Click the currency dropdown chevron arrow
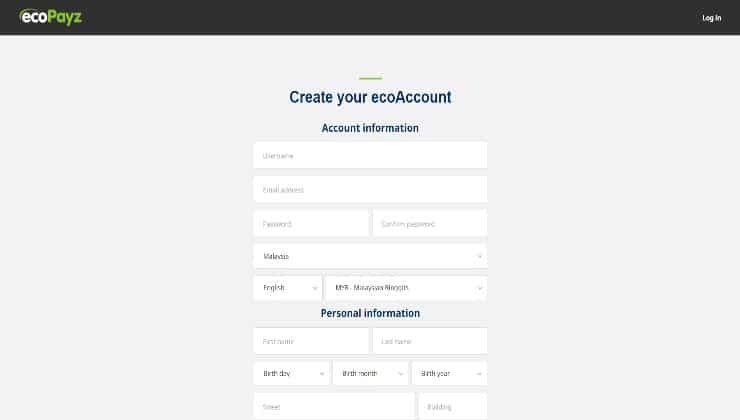The image size is (740, 420). (x=479, y=288)
